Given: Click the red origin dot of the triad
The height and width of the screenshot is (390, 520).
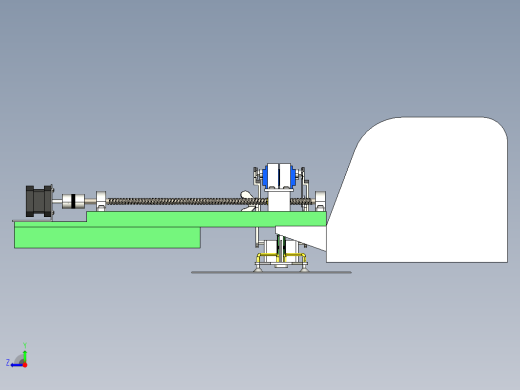Looking at the screenshot, I should pos(25,365).
